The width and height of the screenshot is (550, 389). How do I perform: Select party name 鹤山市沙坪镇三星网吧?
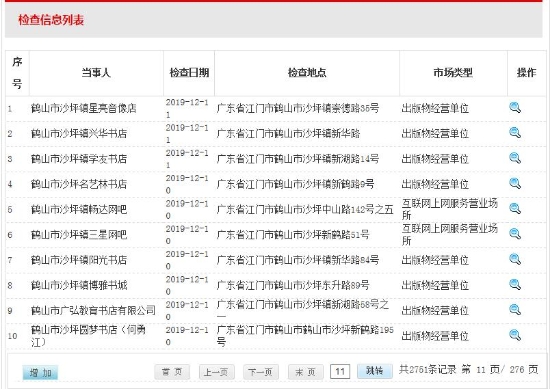click(79, 235)
